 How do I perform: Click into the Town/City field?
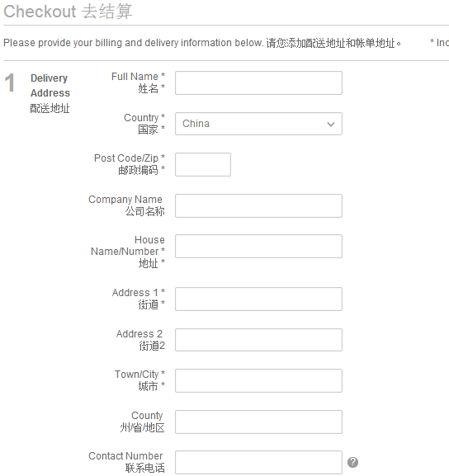pyautogui.click(x=258, y=380)
